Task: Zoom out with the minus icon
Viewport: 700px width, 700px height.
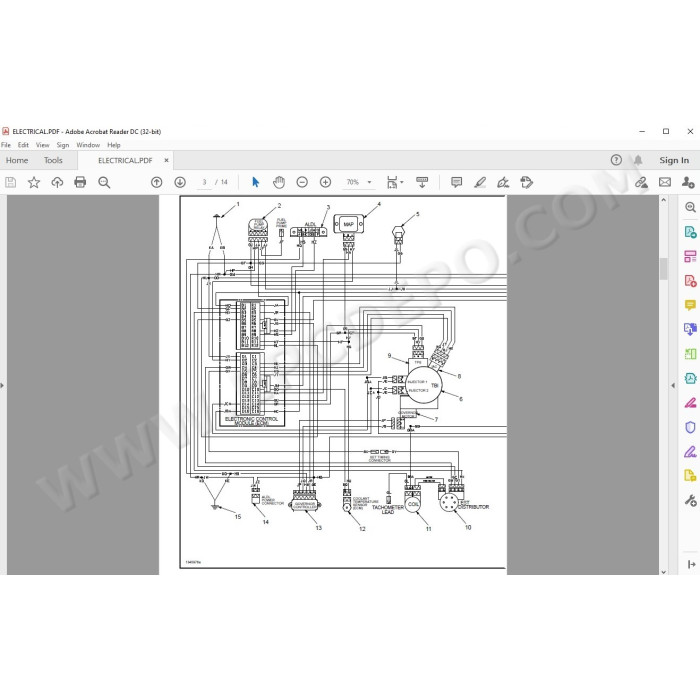Action: [x=302, y=182]
